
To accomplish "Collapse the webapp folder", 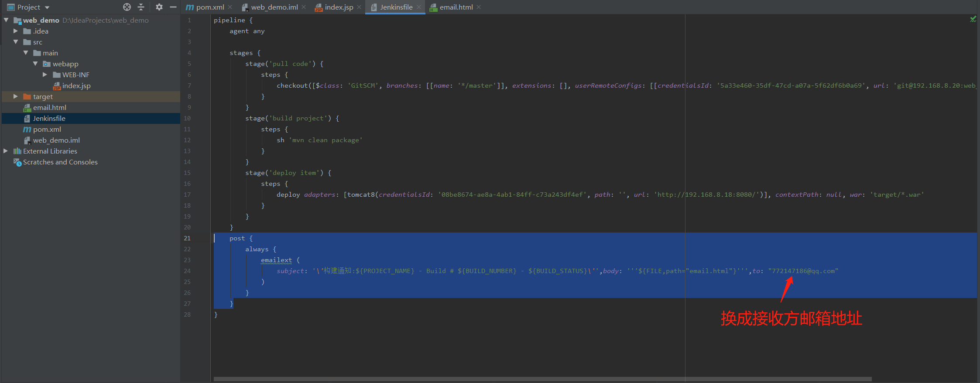I will point(35,64).
